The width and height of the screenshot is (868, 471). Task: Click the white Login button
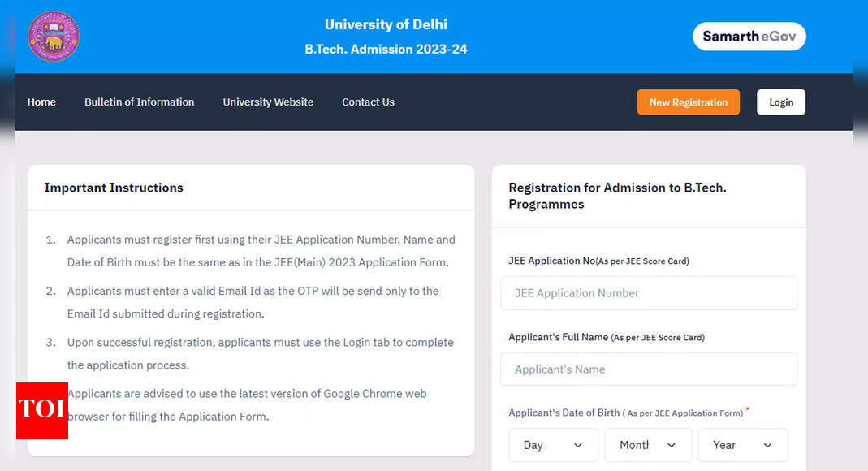(781, 102)
